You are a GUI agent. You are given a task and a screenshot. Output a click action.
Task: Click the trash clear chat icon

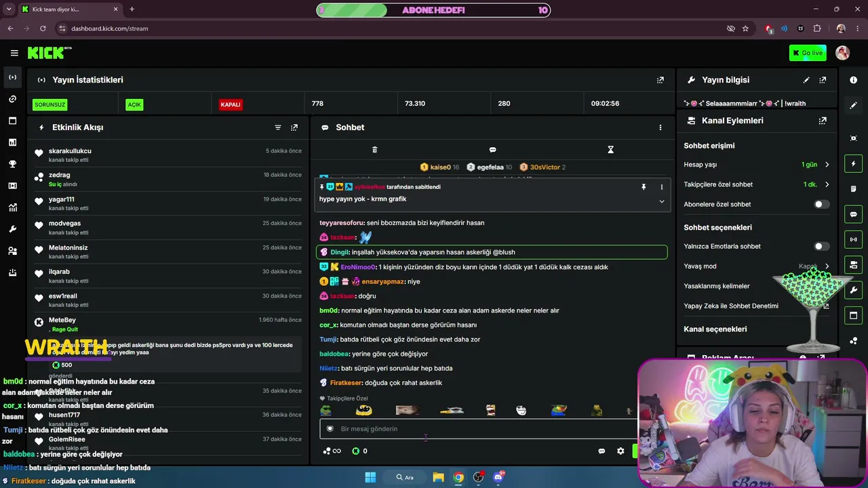click(374, 150)
